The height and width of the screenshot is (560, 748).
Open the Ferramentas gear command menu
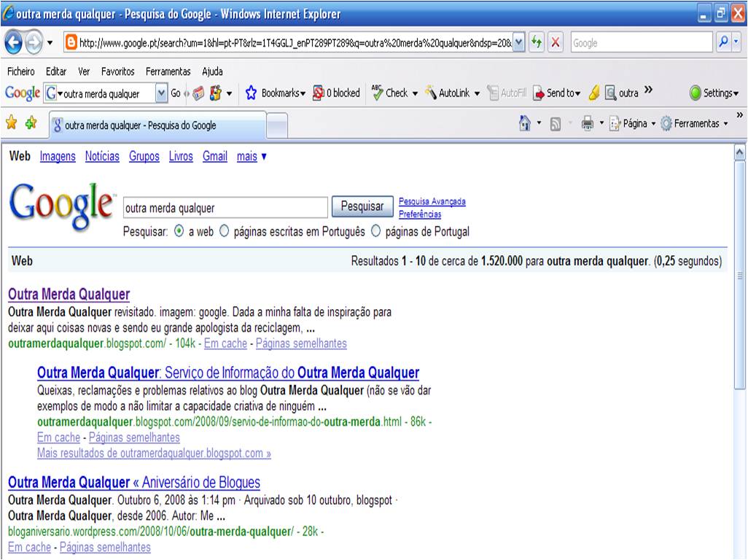point(695,123)
